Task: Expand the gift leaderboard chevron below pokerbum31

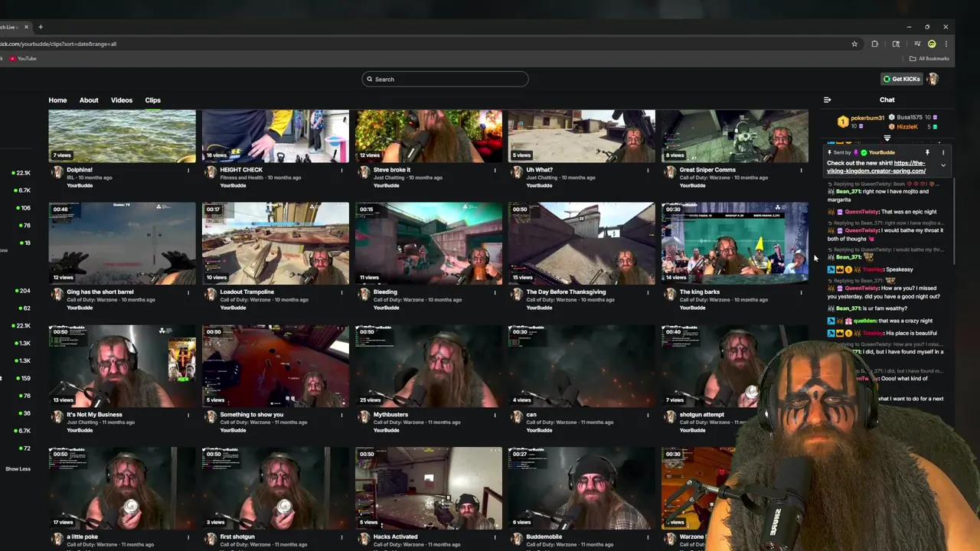Action: point(887,138)
